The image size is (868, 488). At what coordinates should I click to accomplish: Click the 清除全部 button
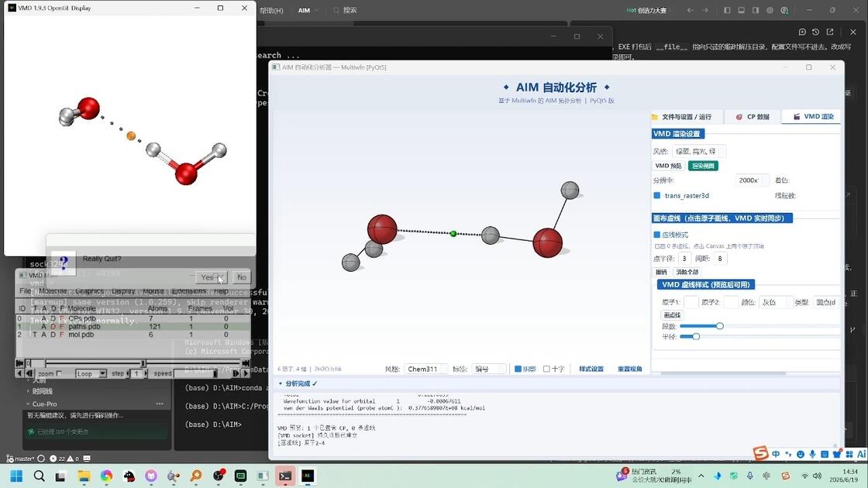[x=687, y=272]
